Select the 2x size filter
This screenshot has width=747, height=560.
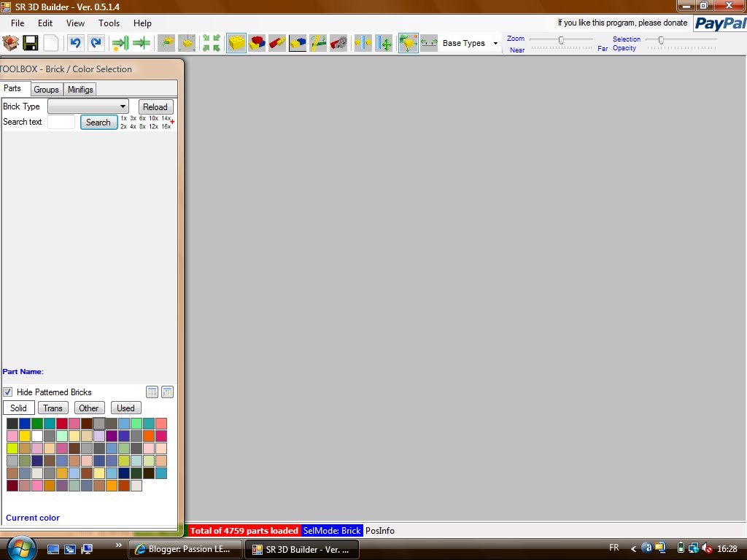(x=123, y=127)
